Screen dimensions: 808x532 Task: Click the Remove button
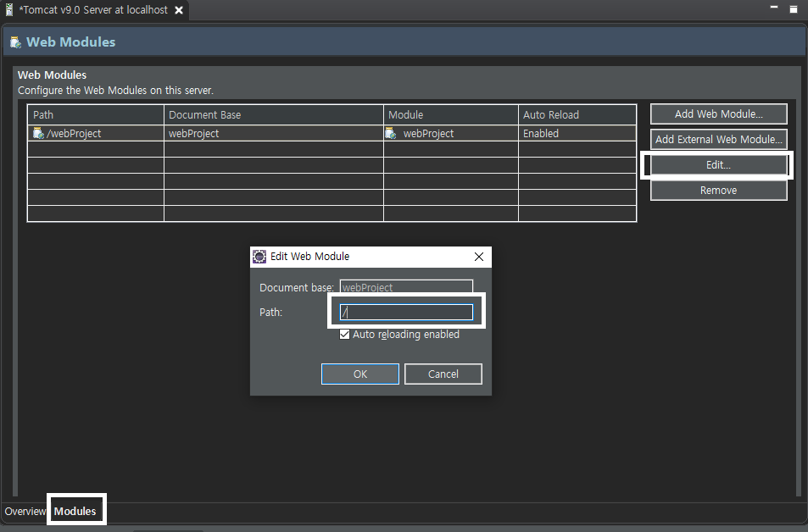719,190
